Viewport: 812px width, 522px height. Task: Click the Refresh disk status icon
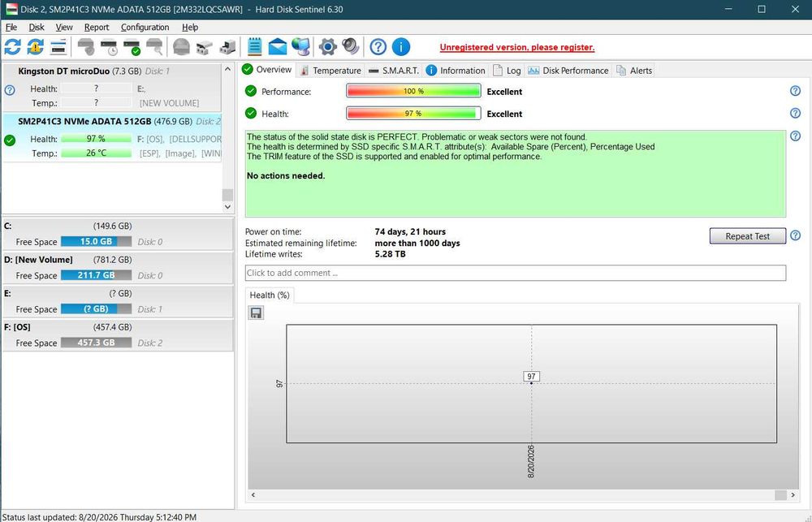[12, 47]
